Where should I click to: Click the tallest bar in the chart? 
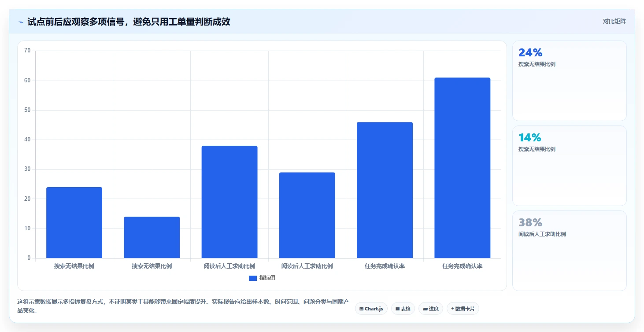click(462, 168)
